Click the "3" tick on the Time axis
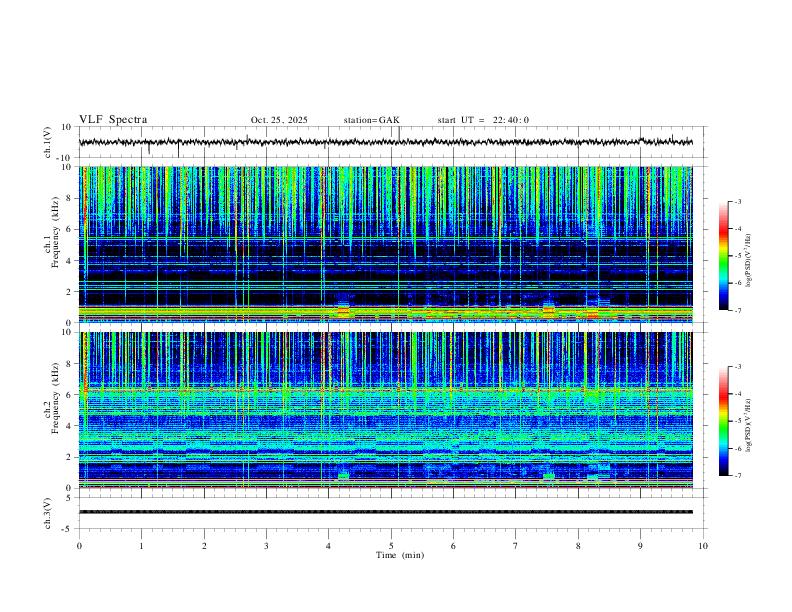792x612 pixels. click(266, 546)
